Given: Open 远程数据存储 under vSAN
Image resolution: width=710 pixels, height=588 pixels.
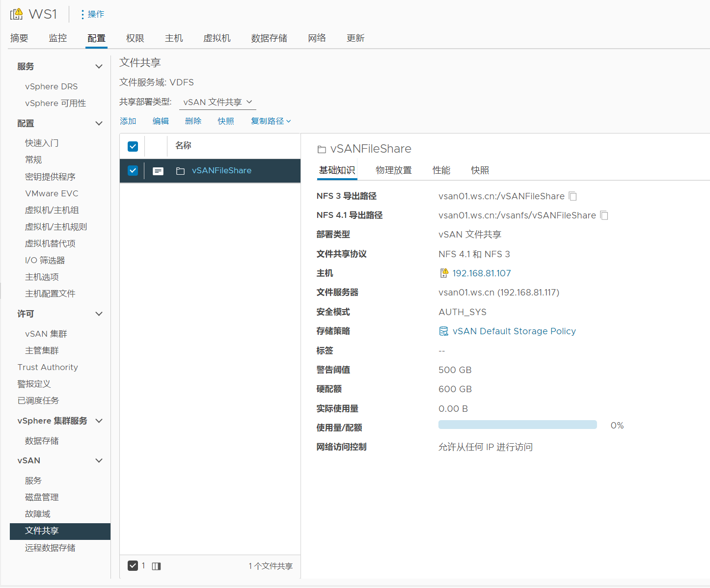Looking at the screenshot, I should click(50, 548).
